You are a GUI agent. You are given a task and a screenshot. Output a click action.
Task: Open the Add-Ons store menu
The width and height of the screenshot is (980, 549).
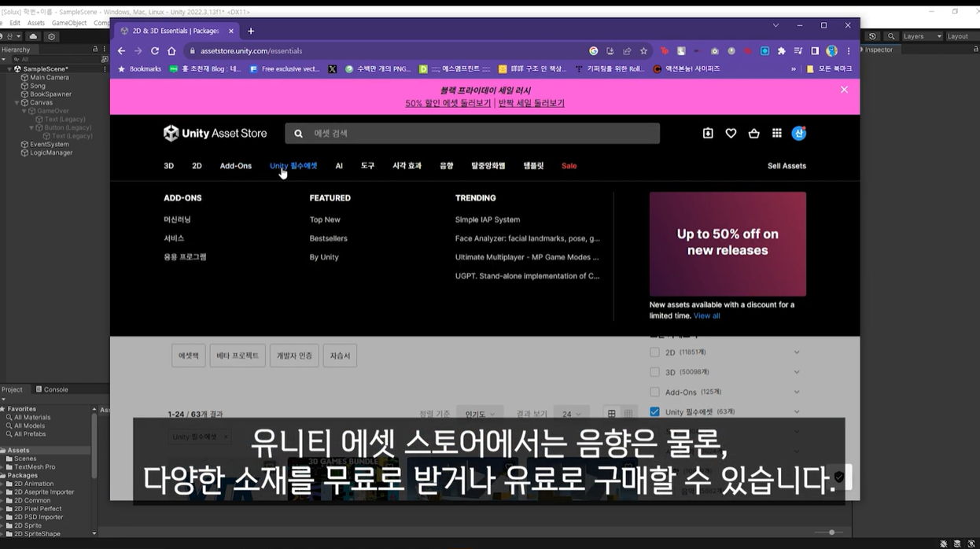click(236, 166)
